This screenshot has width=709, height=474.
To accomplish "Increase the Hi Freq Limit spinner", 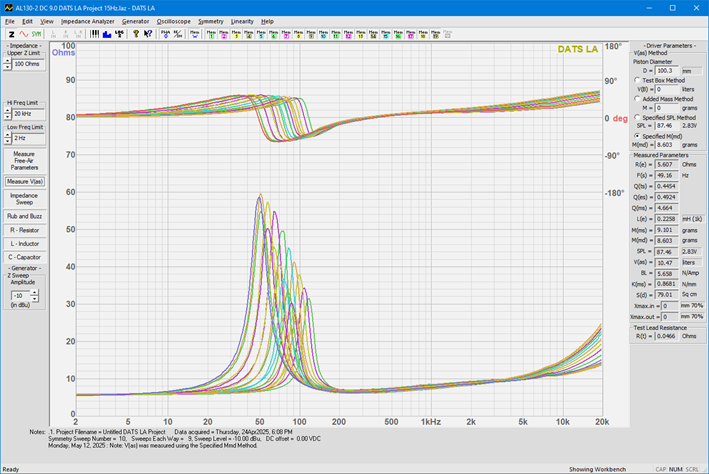I will tap(7, 111).
